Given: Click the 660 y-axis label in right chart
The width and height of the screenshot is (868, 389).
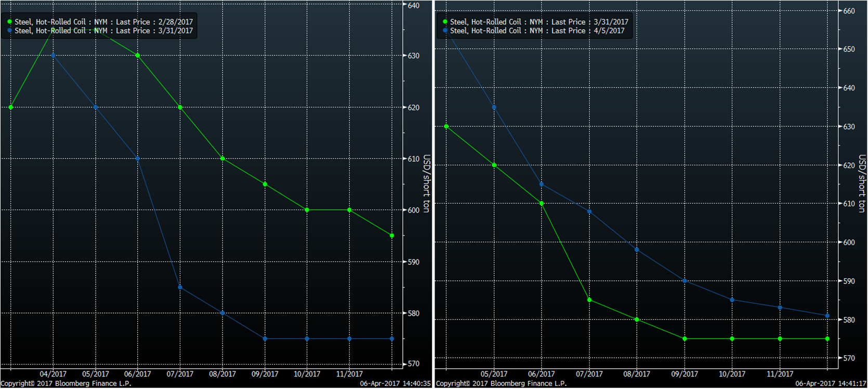Looking at the screenshot, I should click(x=849, y=11).
